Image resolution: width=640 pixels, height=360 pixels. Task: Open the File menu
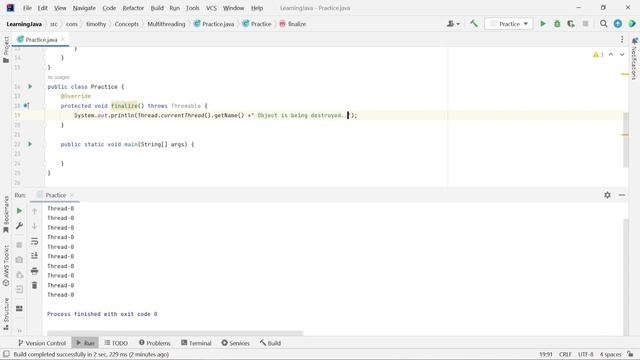(x=27, y=8)
